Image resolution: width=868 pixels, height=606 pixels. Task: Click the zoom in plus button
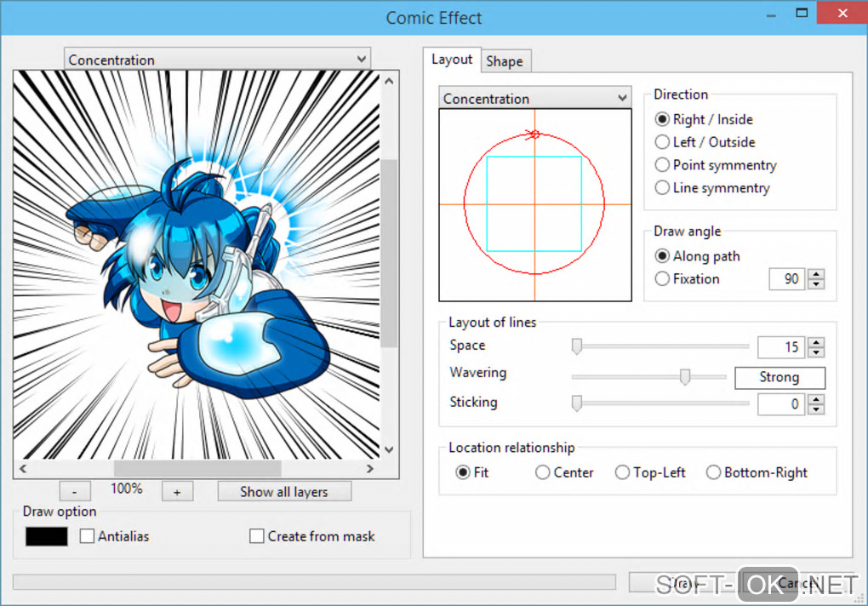pyautogui.click(x=177, y=491)
